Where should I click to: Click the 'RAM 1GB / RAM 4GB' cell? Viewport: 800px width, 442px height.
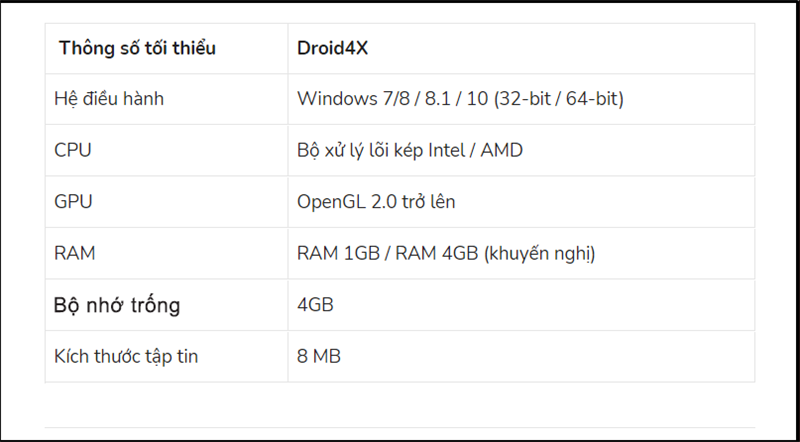coord(521,254)
